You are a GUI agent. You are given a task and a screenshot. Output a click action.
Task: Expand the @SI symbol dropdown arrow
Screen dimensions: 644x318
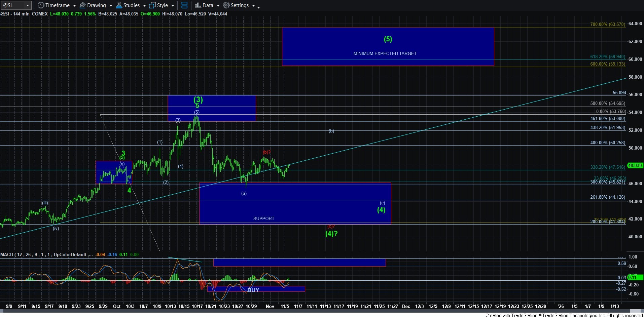point(28,5)
